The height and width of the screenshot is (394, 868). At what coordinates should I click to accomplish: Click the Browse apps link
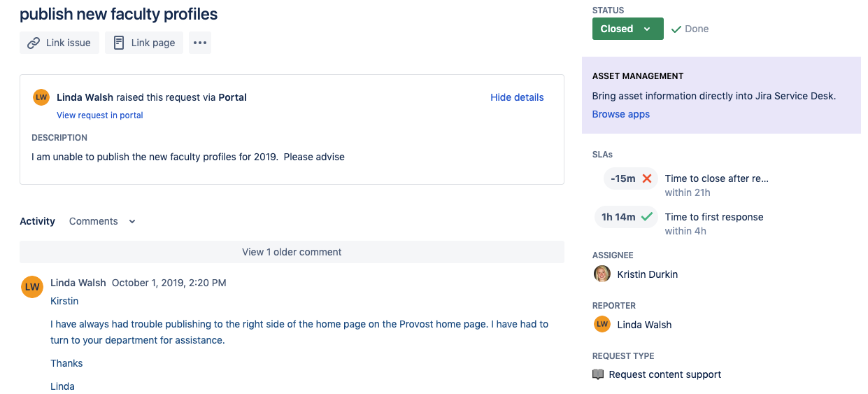[x=621, y=114]
